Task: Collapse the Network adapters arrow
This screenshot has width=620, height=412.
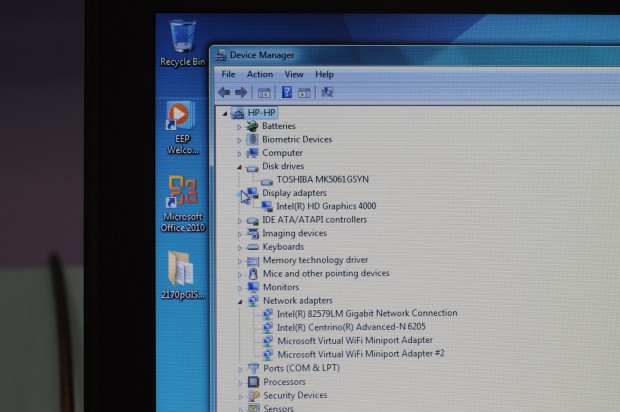Action: point(240,302)
